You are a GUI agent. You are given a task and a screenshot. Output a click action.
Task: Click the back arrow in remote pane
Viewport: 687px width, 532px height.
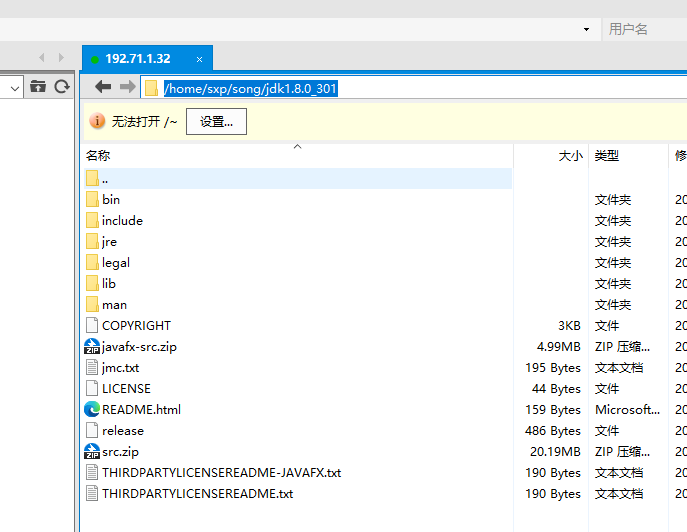[103, 87]
